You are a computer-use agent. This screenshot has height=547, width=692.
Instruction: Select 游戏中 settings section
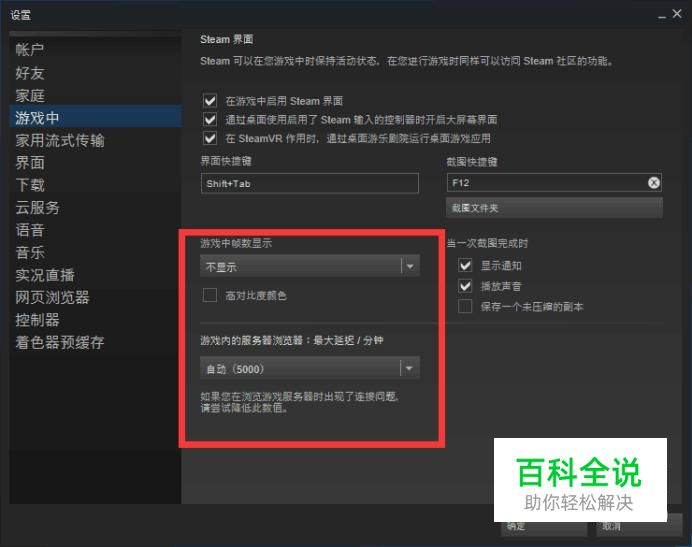[95, 117]
